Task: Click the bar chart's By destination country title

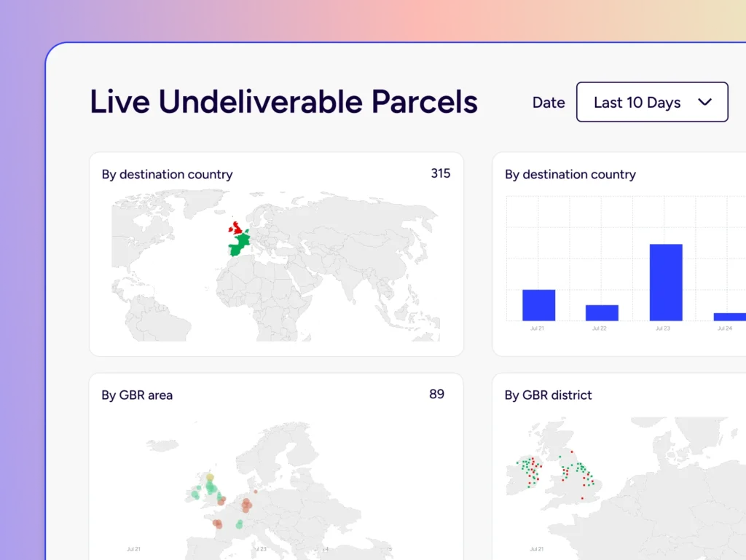Action: 570,175
